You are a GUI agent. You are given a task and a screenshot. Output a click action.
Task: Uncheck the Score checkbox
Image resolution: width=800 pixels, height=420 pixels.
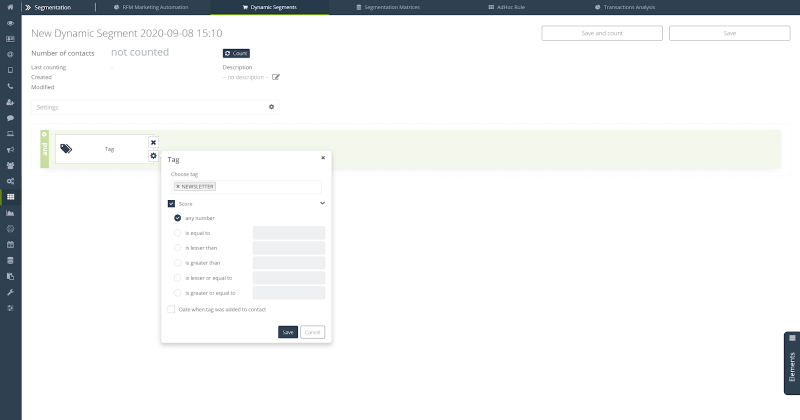(x=171, y=204)
